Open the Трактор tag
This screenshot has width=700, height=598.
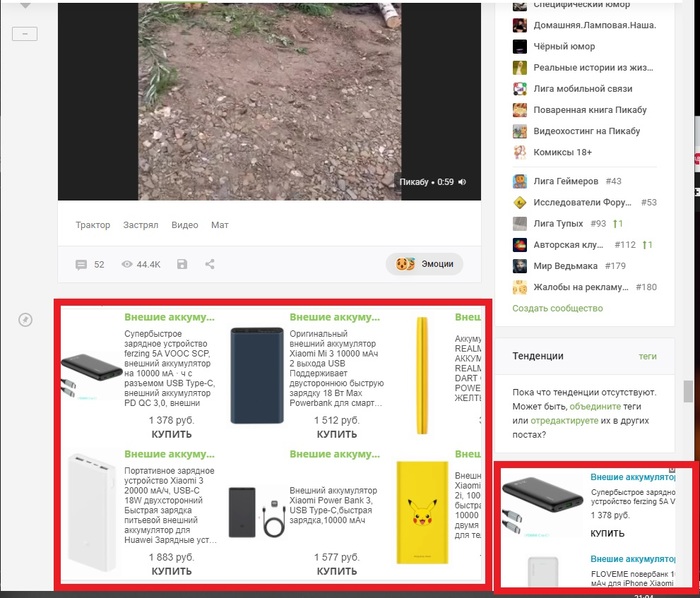(93, 225)
